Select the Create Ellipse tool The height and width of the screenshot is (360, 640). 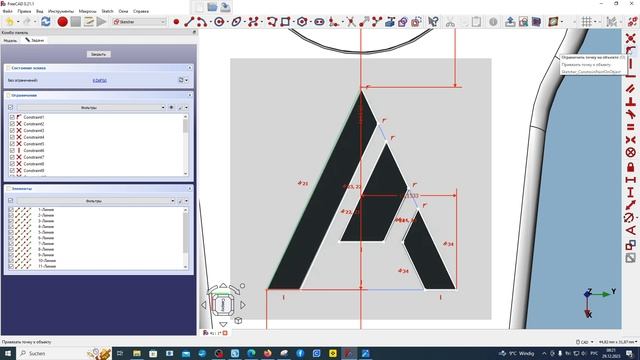coord(236,22)
